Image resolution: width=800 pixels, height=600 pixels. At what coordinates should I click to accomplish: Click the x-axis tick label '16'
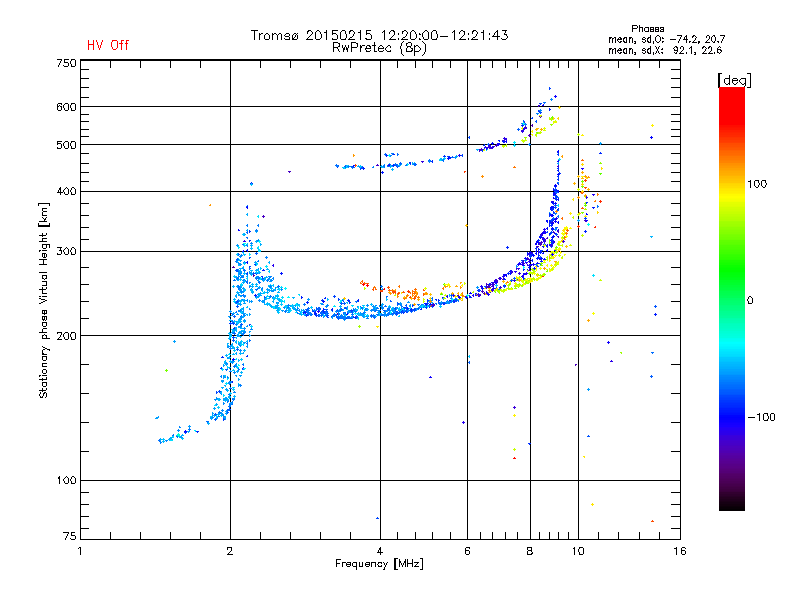pos(680,551)
